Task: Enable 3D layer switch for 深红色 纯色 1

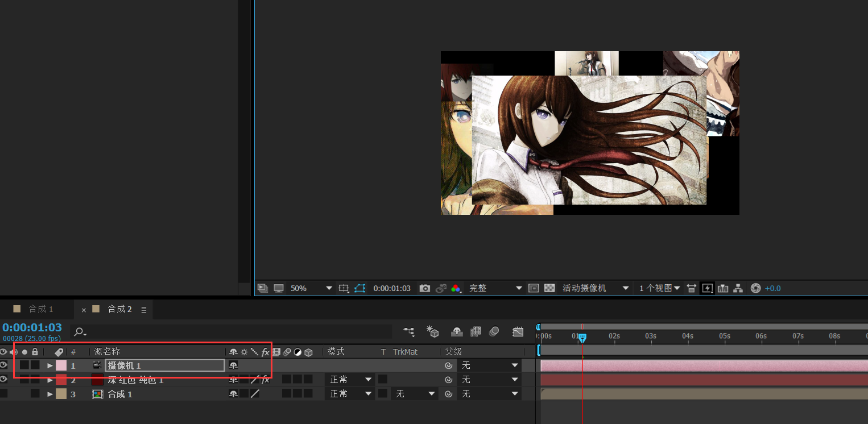Action: [x=308, y=379]
